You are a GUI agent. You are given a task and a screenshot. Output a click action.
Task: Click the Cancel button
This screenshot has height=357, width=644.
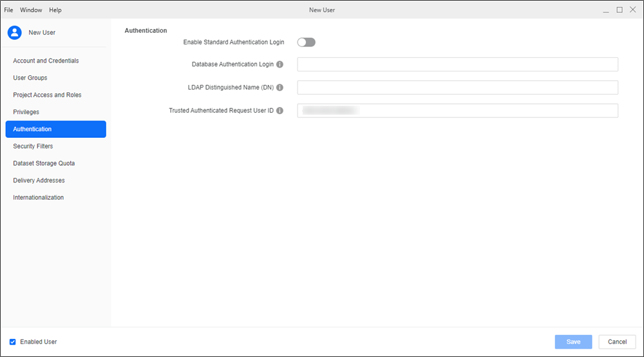(617, 342)
